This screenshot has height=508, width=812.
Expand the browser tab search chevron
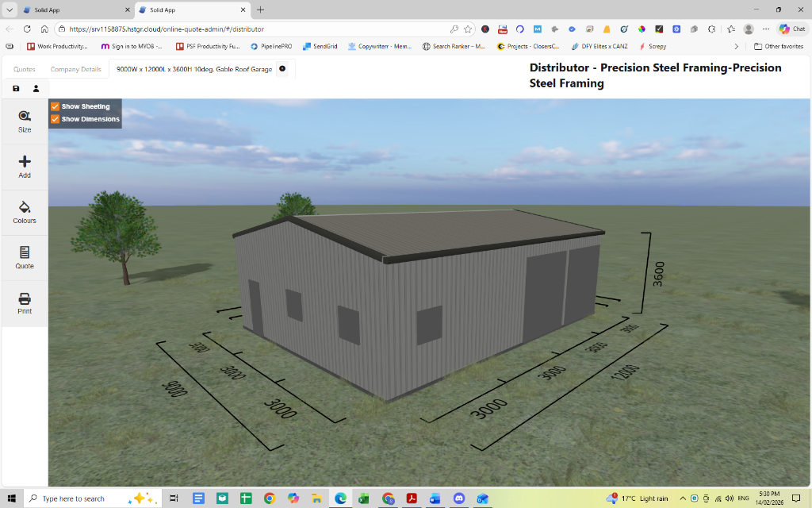pyautogui.click(x=10, y=10)
